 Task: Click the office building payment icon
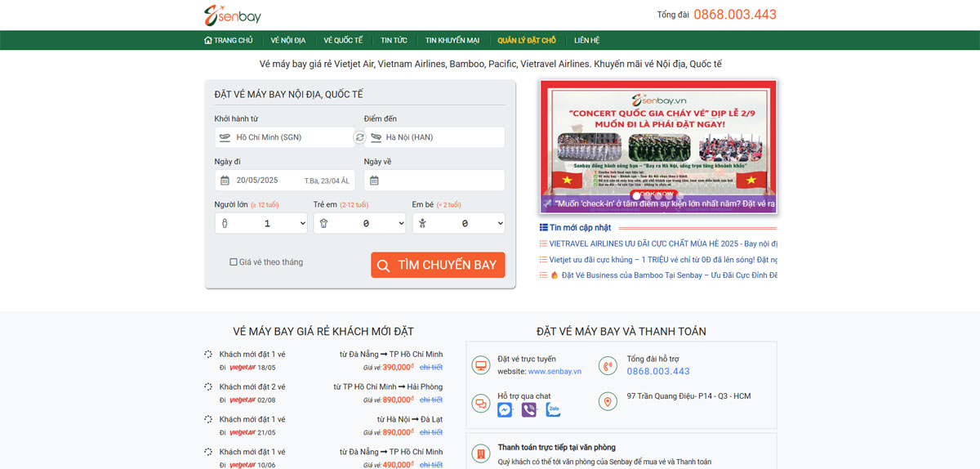[481, 453]
